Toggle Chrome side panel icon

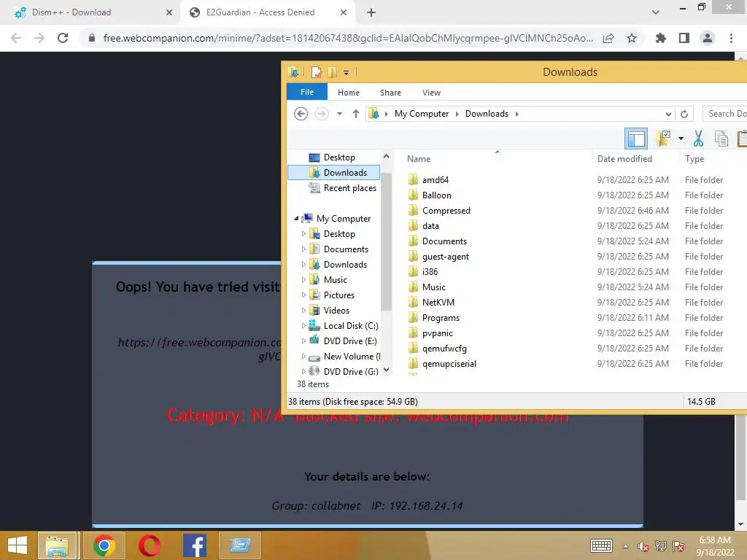684,38
